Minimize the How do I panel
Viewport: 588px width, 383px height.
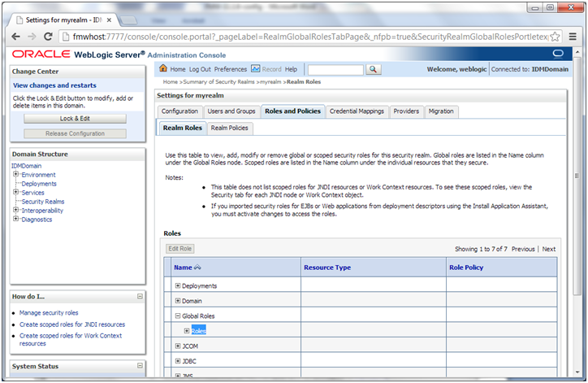coord(140,296)
